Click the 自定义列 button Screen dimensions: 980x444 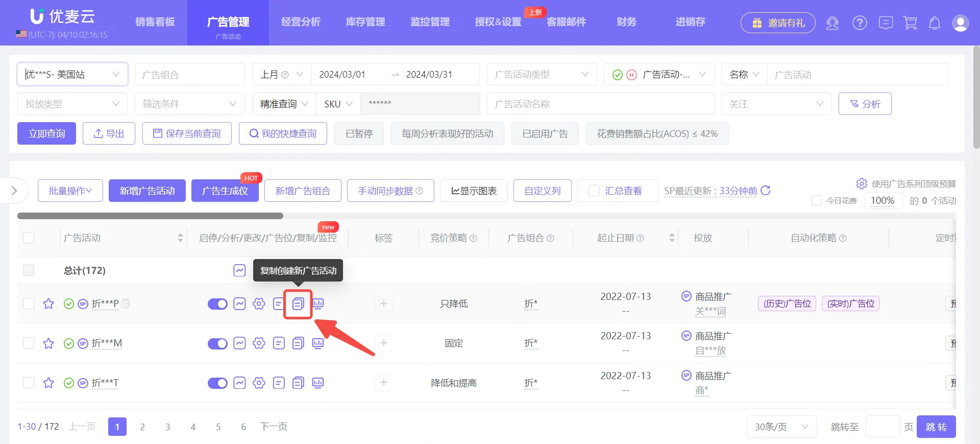pos(543,191)
